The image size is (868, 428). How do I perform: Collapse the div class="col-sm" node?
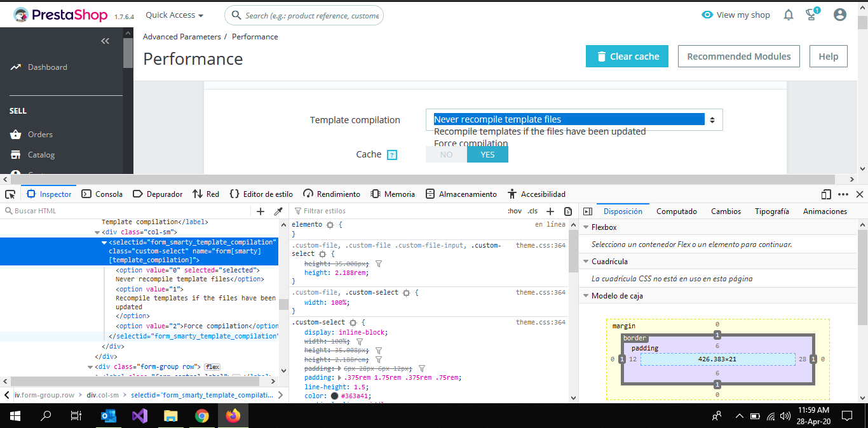[x=97, y=232]
